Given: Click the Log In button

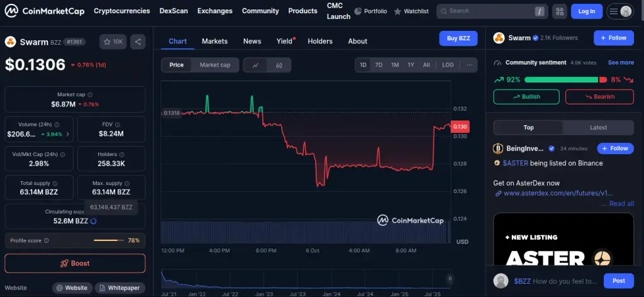Looking at the screenshot, I should [x=587, y=11].
